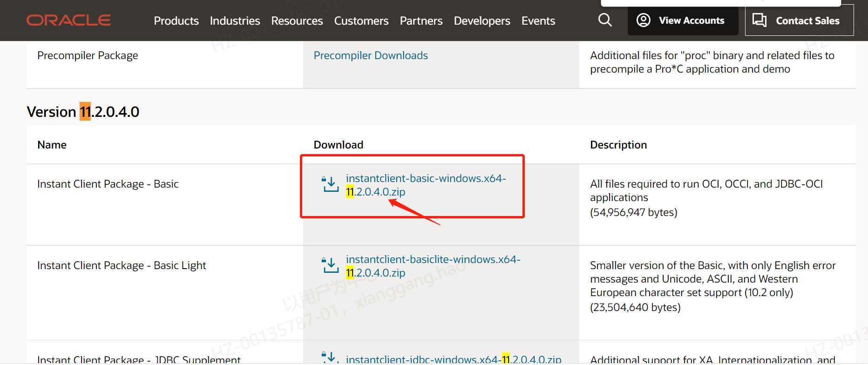Click the '(54,956,947 bytes)' size text
The height and width of the screenshot is (365, 868).
(633, 212)
